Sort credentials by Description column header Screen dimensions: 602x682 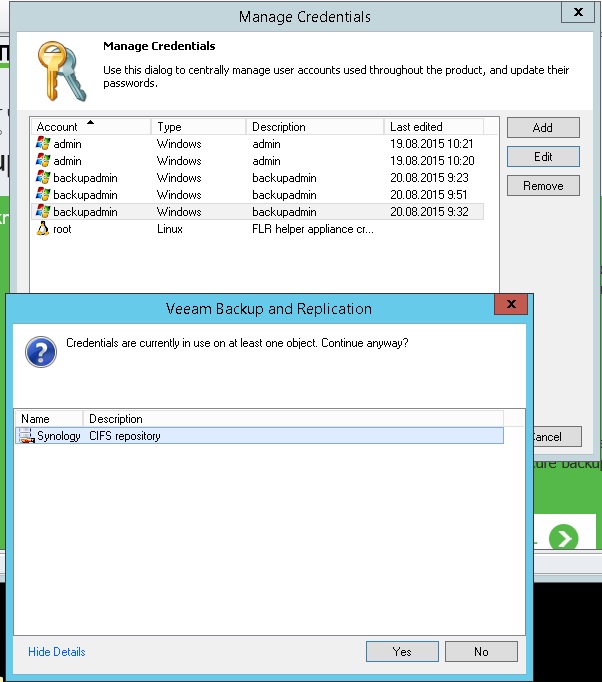coord(315,127)
